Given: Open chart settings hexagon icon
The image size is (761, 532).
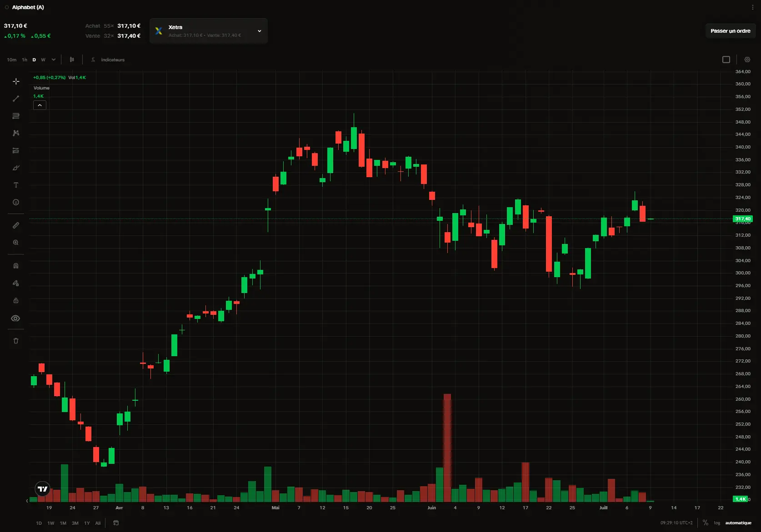Looking at the screenshot, I should point(747,60).
